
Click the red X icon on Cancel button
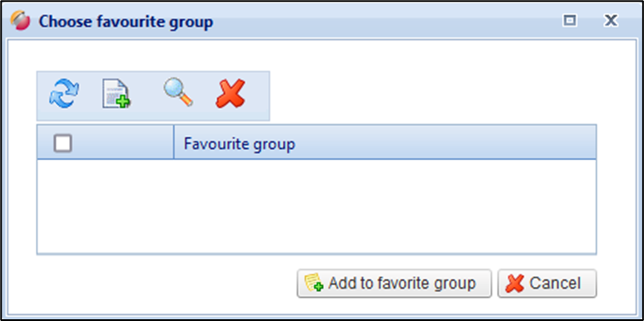tap(515, 284)
